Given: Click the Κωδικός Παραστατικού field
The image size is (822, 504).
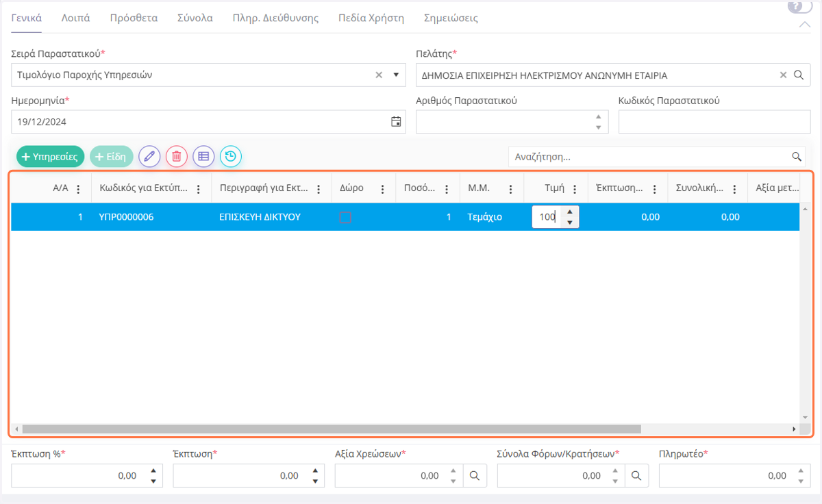Looking at the screenshot, I should point(714,122).
